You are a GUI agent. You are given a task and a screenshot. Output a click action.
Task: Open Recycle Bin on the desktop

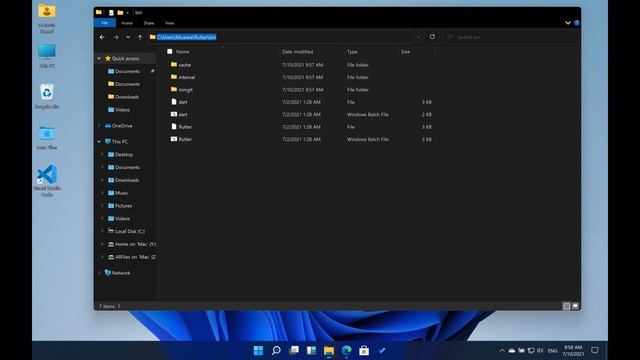pos(47,96)
